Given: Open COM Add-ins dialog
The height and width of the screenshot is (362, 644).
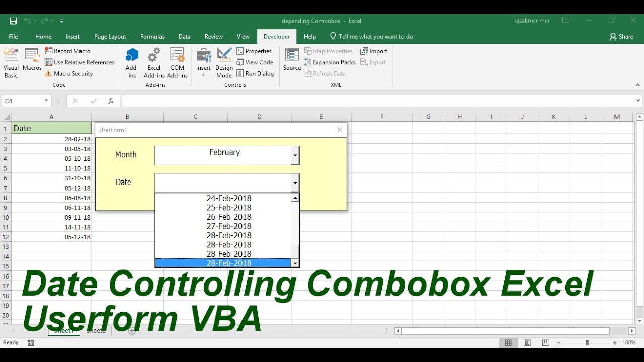Looking at the screenshot, I should (x=177, y=63).
